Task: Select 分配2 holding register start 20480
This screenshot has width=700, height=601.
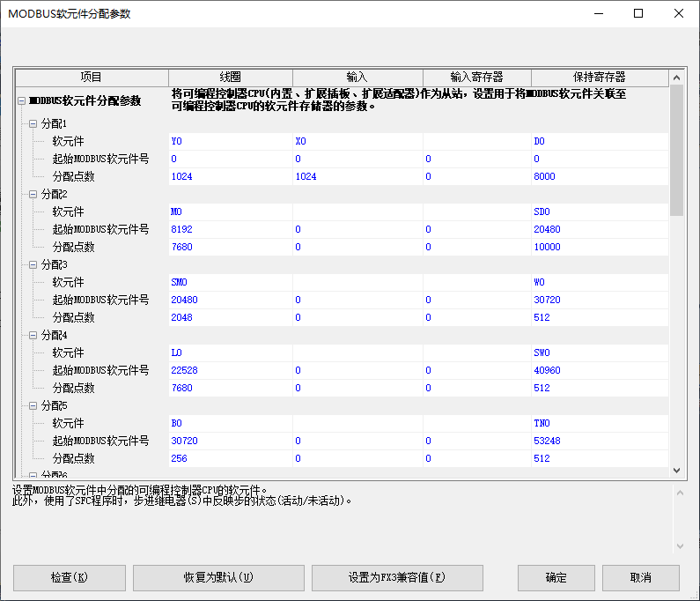Action: point(600,229)
